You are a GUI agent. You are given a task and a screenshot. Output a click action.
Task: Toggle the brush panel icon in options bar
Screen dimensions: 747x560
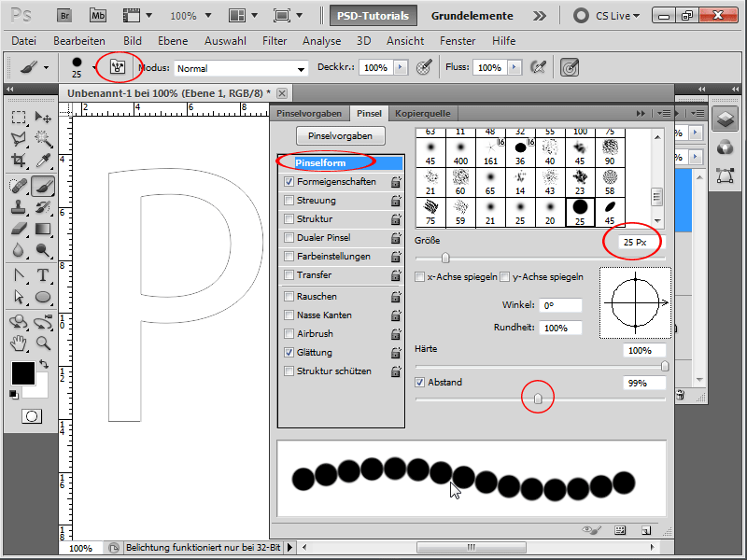[118, 66]
